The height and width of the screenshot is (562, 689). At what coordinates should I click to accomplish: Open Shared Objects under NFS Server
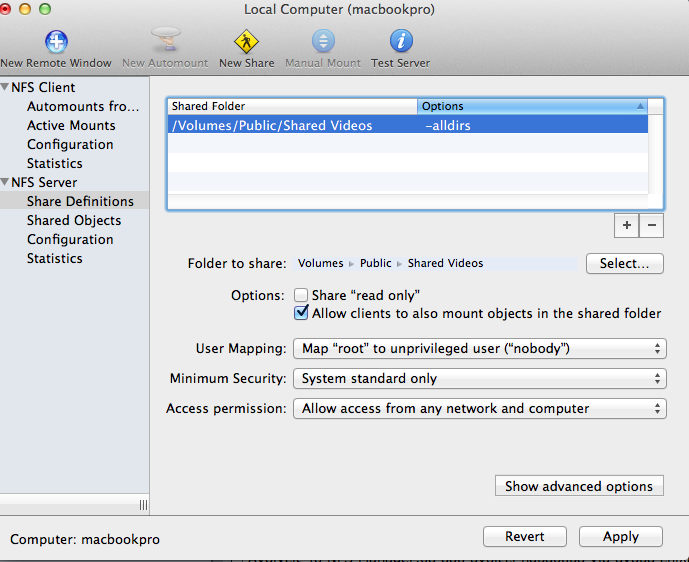(x=74, y=220)
